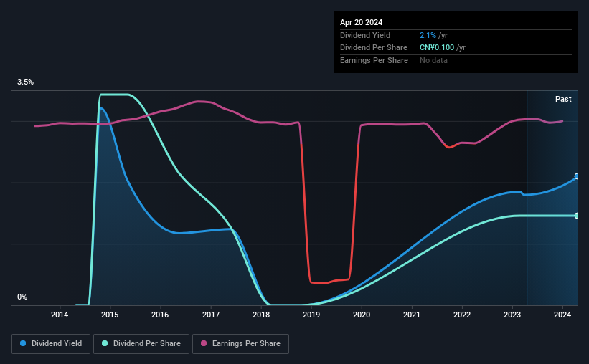Viewport: 589px width, 364px height.
Task: Click the pink Earnings Per Share legend dot
Action: (x=204, y=343)
